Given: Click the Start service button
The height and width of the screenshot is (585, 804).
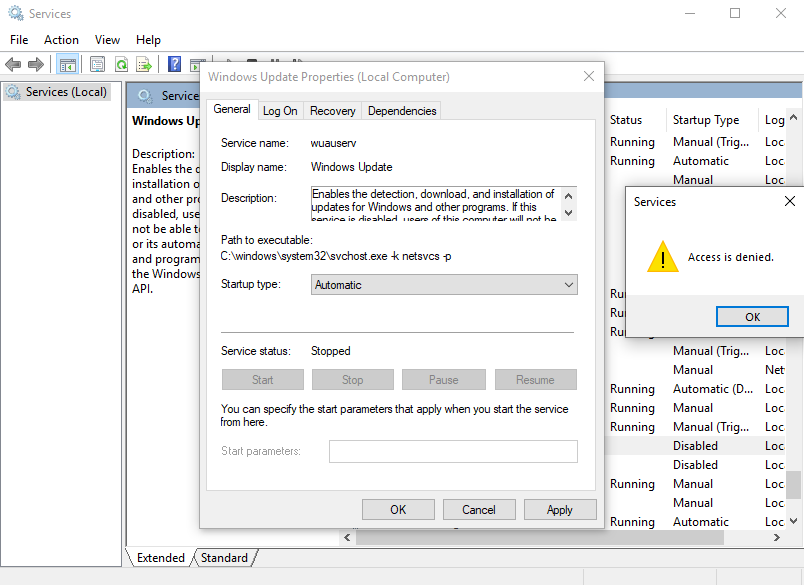Looking at the screenshot, I should [263, 379].
